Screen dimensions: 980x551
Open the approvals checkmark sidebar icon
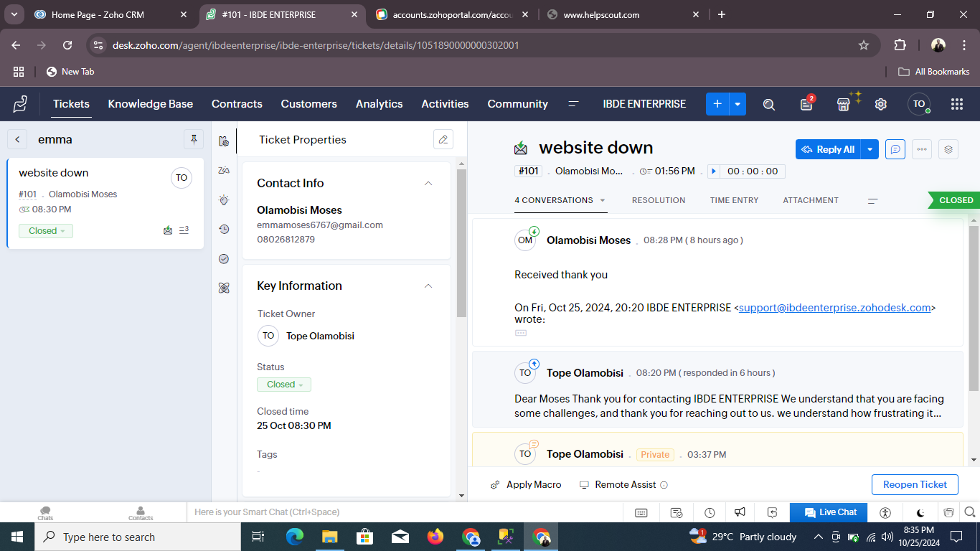224,258
